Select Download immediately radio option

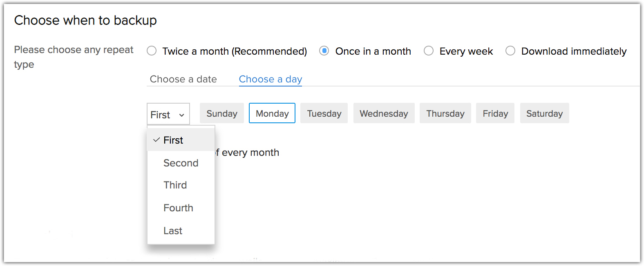510,51
